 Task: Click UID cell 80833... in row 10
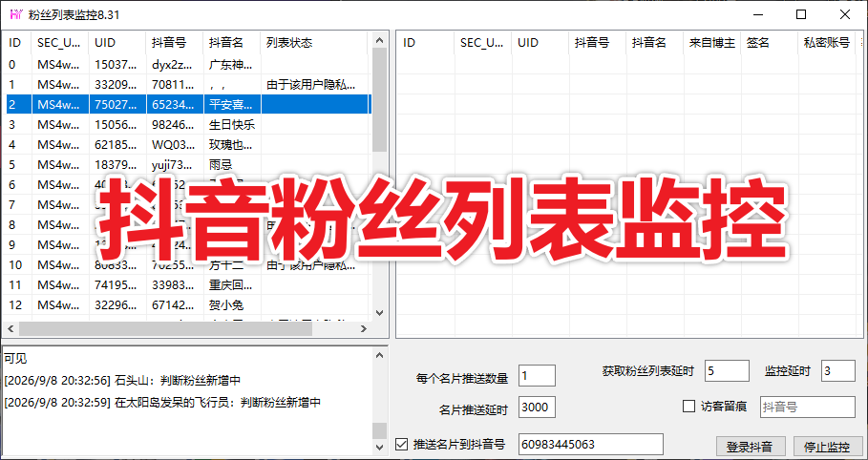pyautogui.click(x=116, y=265)
